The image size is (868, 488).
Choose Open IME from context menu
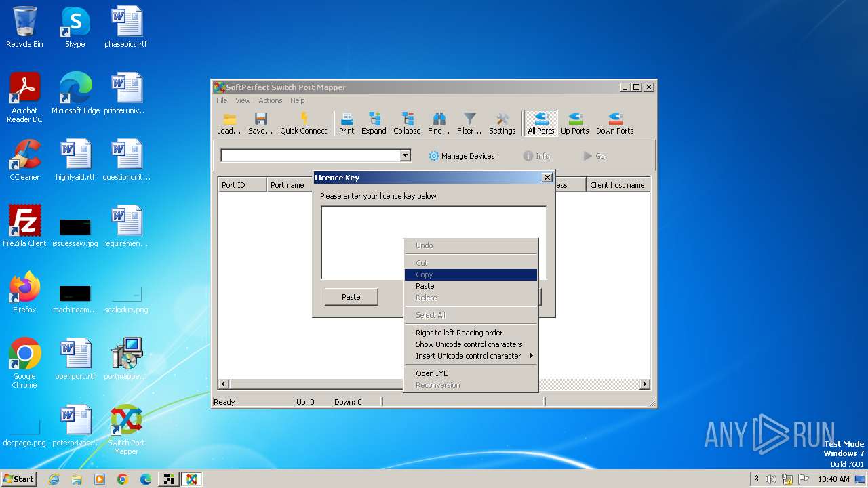471,373
